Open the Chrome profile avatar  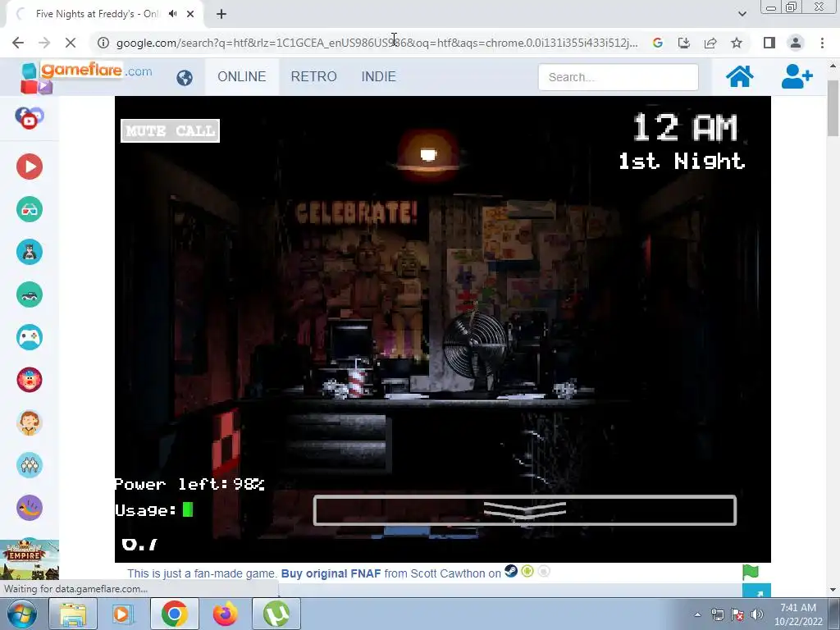point(796,43)
